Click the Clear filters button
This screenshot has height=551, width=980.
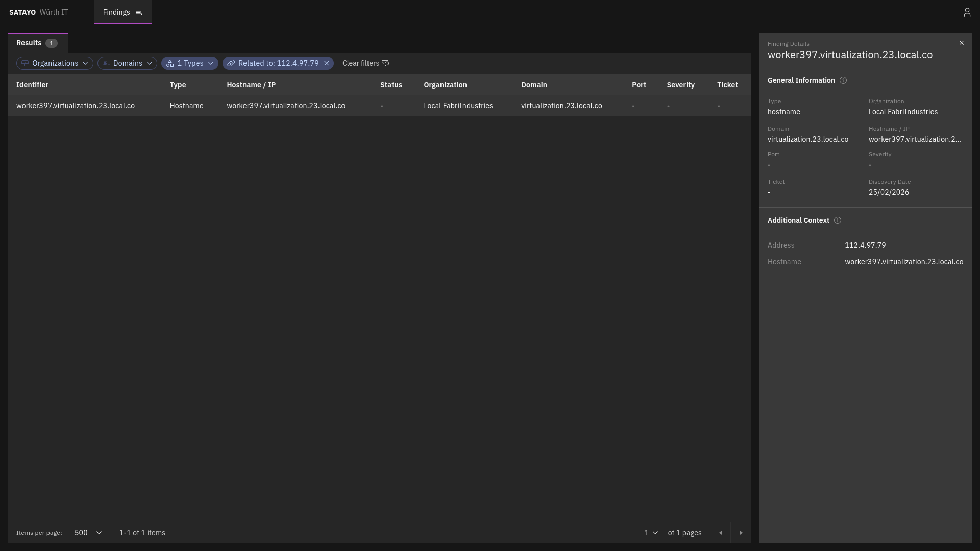[x=360, y=63]
